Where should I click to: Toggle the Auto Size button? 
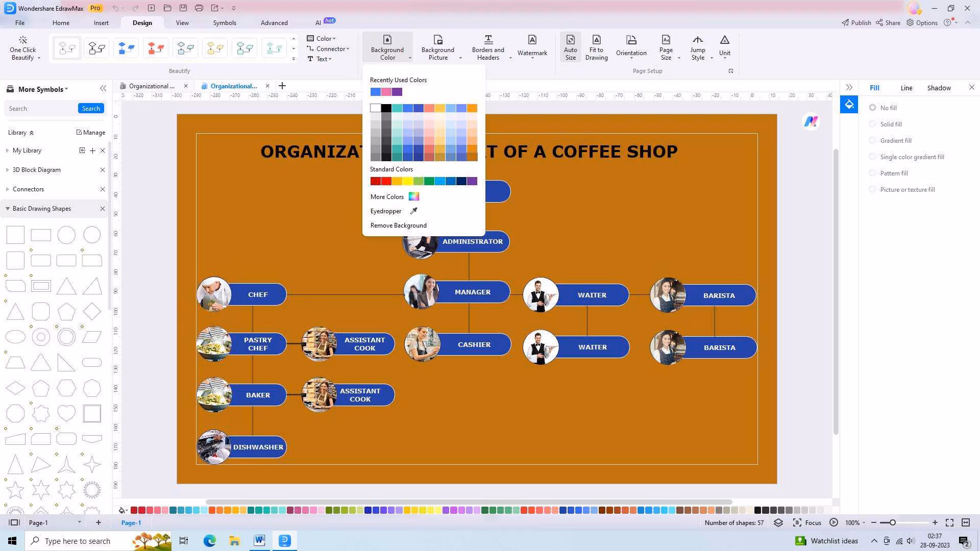[570, 47]
